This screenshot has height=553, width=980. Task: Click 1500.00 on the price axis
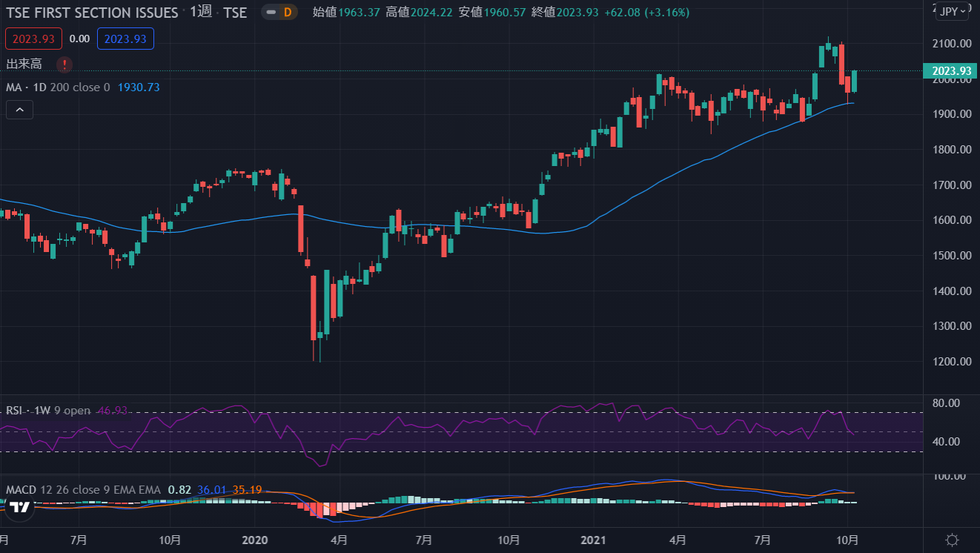[x=951, y=256]
